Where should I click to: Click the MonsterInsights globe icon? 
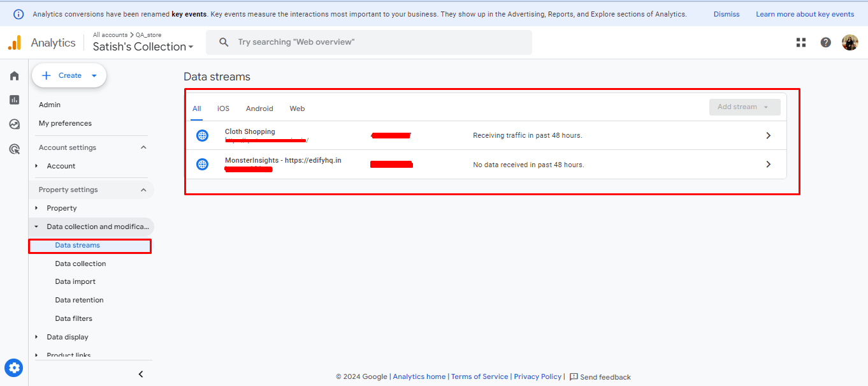[202, 164]
